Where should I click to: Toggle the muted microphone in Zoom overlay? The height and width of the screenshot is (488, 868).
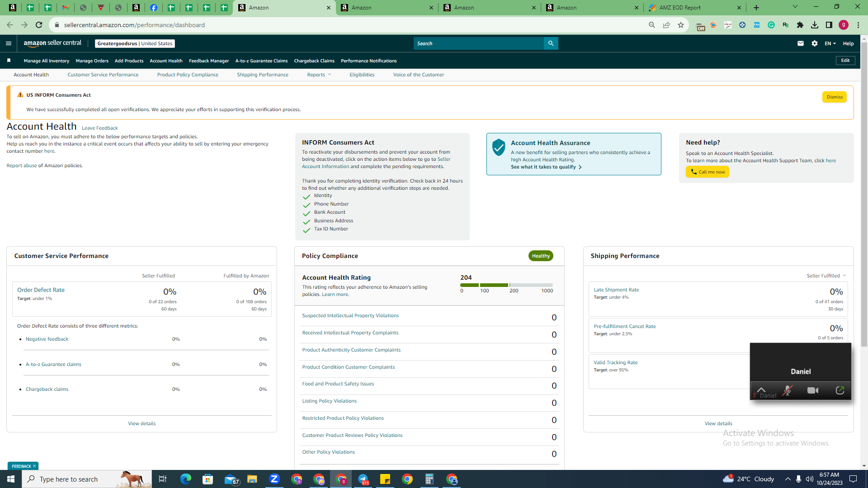click(788, 390)
